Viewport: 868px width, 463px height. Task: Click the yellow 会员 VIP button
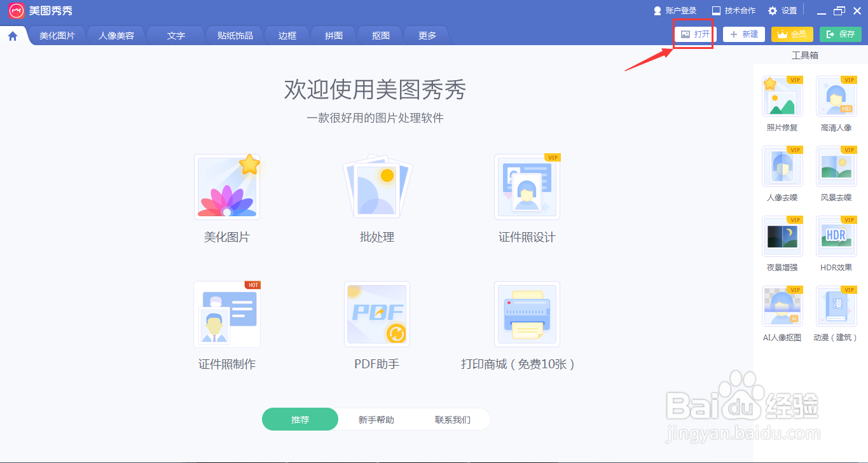(x=792, y=34)
